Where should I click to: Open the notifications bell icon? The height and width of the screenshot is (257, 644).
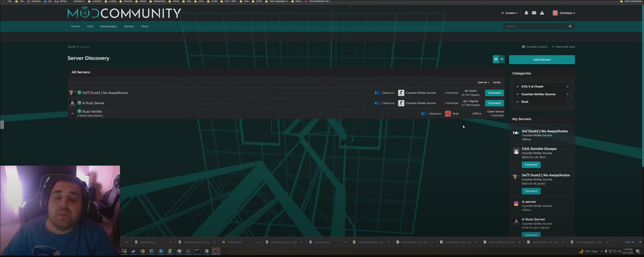(526, 13)
